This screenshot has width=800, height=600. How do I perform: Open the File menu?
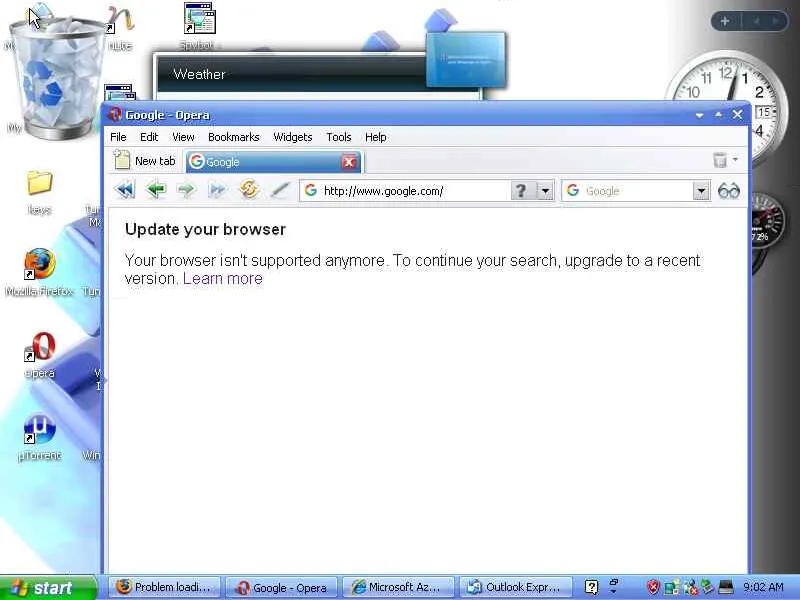coord(118,137)
